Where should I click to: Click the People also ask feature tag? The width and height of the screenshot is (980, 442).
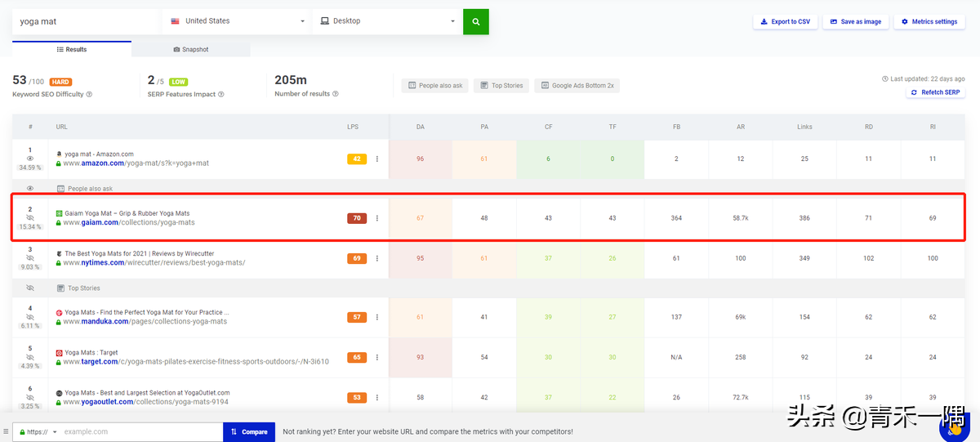434,85
